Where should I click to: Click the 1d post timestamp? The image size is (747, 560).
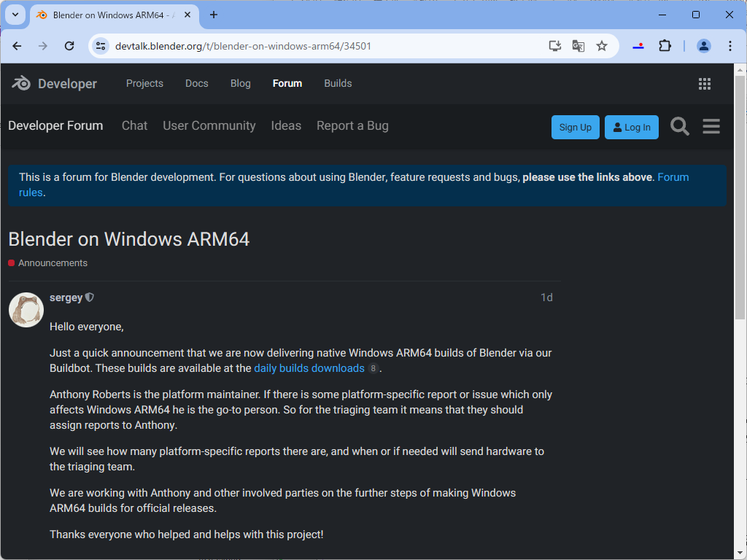pos(546,297)
